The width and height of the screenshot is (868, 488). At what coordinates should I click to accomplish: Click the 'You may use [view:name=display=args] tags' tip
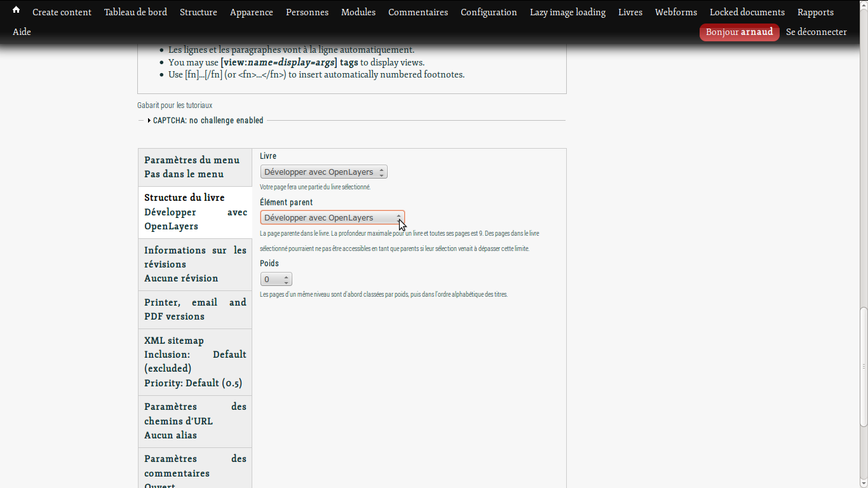297,62
